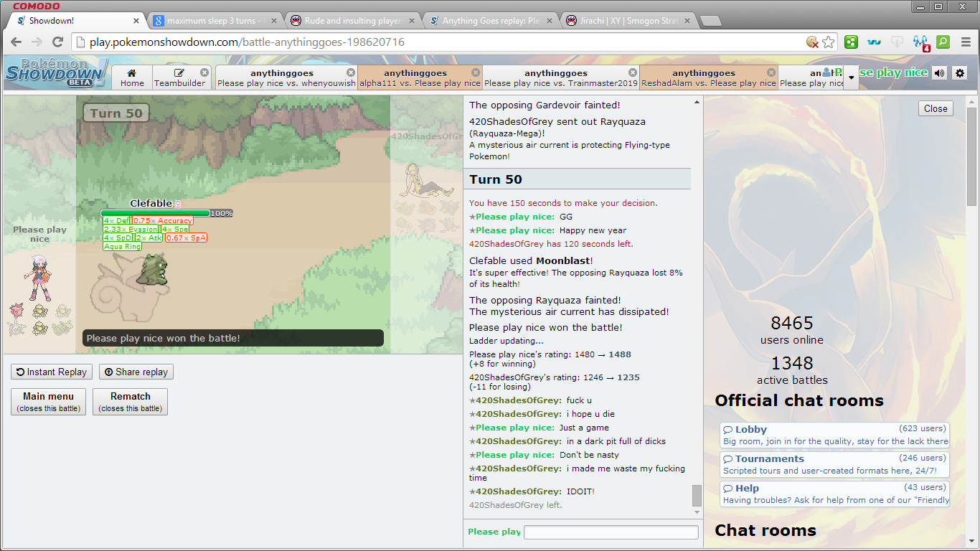Click the green dice extension icon
Screen dimensions: 980x551
pos(851,42)
